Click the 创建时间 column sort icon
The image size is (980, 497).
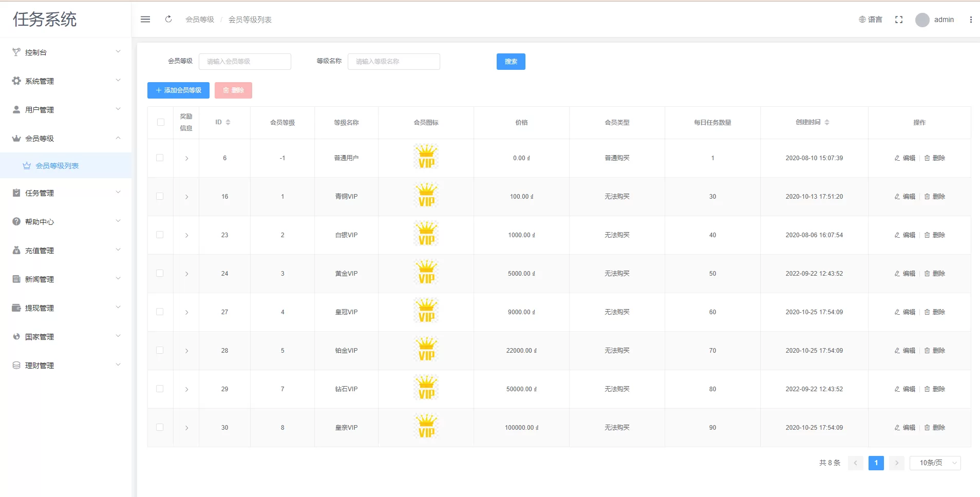(x=827, y=122)
